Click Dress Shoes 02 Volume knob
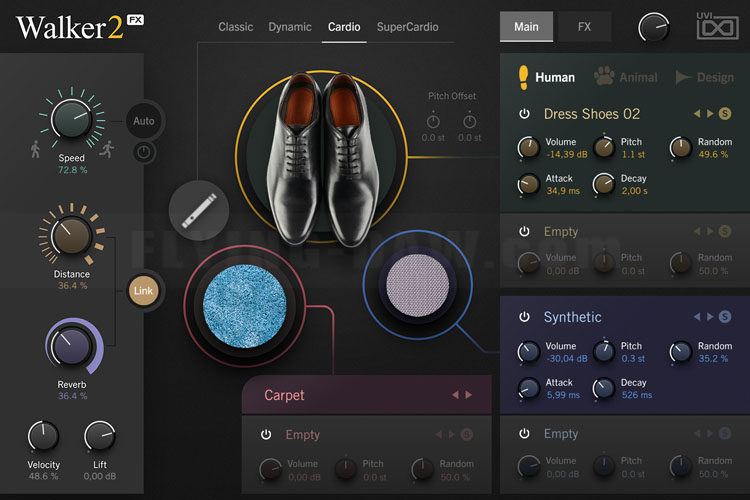Image resolution: width=750 pixels, height=500 pixels. click(529, 148)
